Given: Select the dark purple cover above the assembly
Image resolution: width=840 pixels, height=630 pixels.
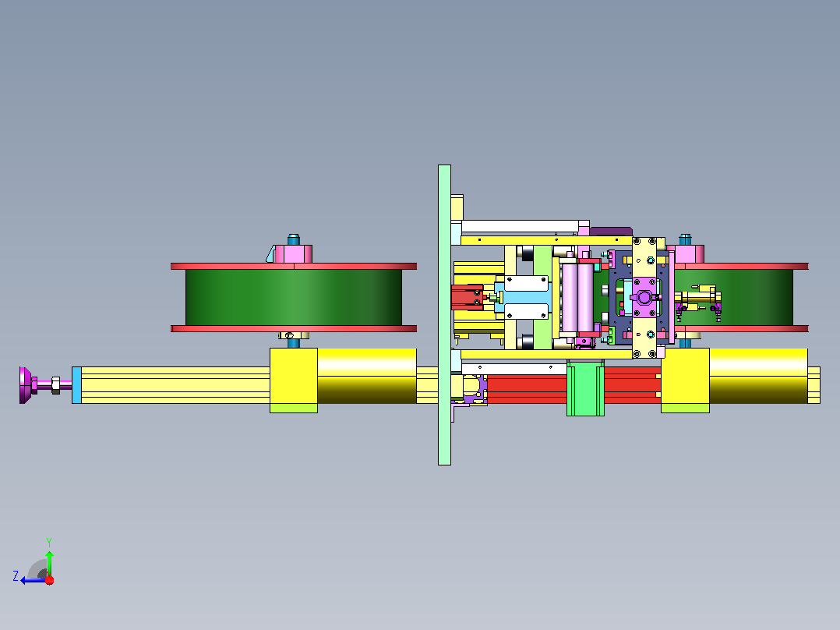Looking at the screenshot, I should (x=611, y=232).
